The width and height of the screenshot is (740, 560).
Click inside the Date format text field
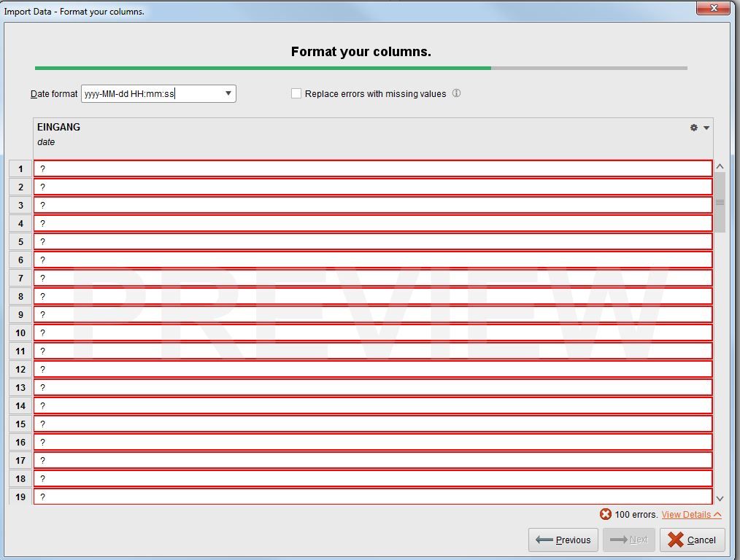click(x=146, y=93)
